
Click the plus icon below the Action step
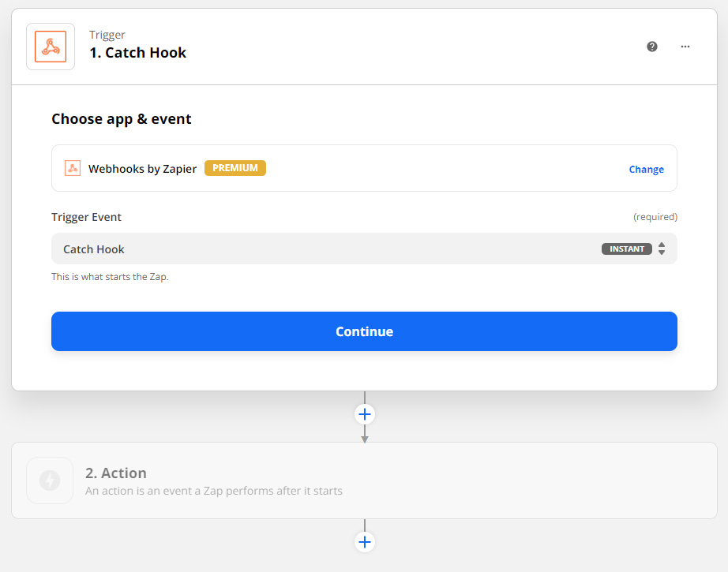pos(364,542)
